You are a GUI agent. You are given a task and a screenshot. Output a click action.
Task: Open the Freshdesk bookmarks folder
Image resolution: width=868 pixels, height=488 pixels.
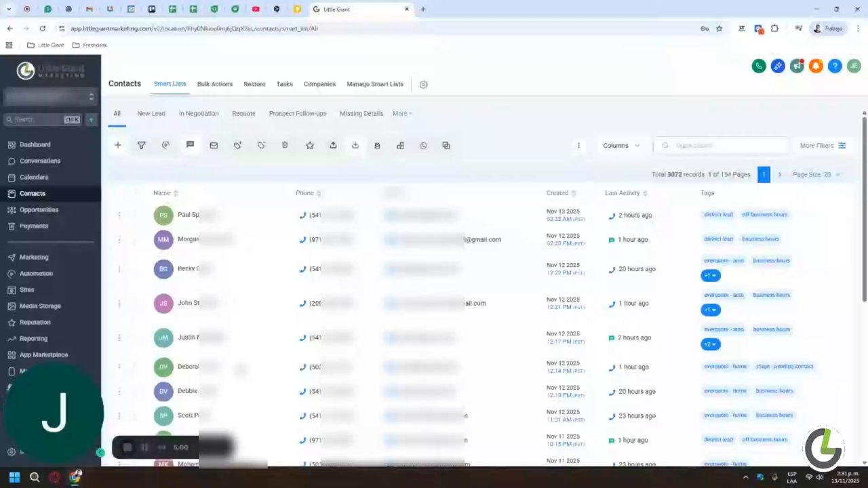[90, 45]
